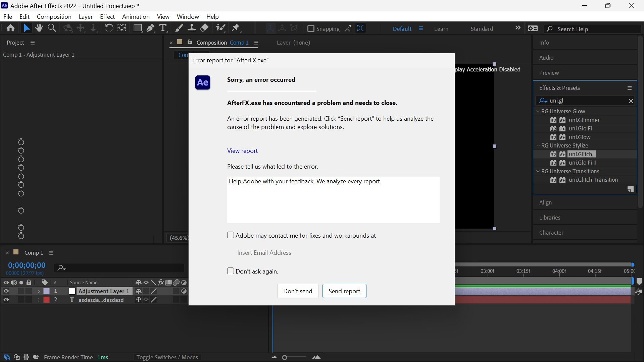
Task: Collapse the RG Universe Glow category
Action: (538, 111)
